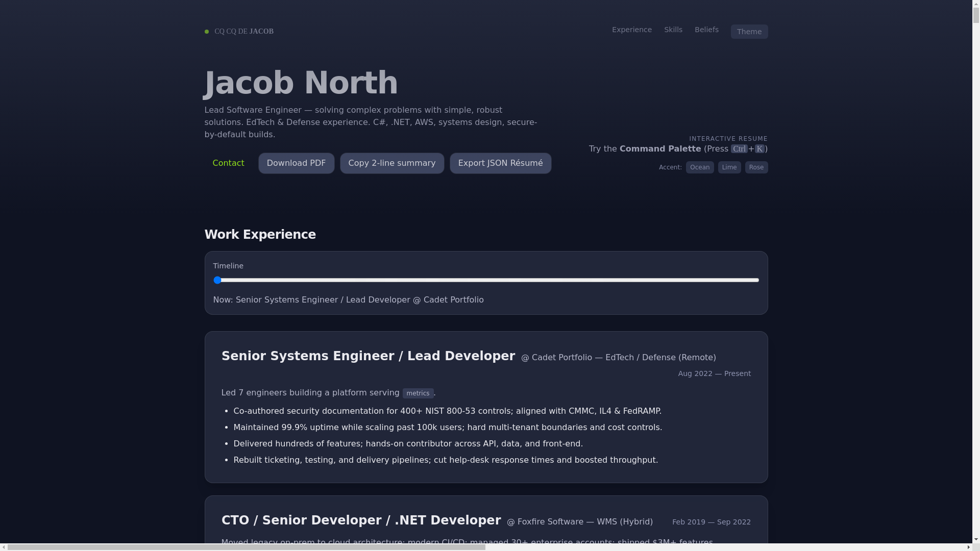Click Export JSON Résumé button

point(500,163)
